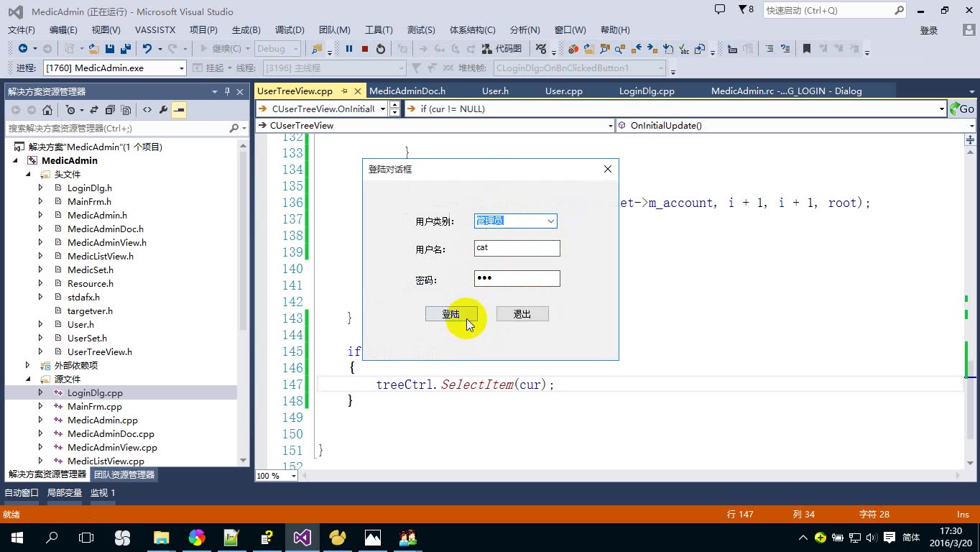Switch to the LoginDlg.cpp tab
980x552 pixels.
[647, 91]
